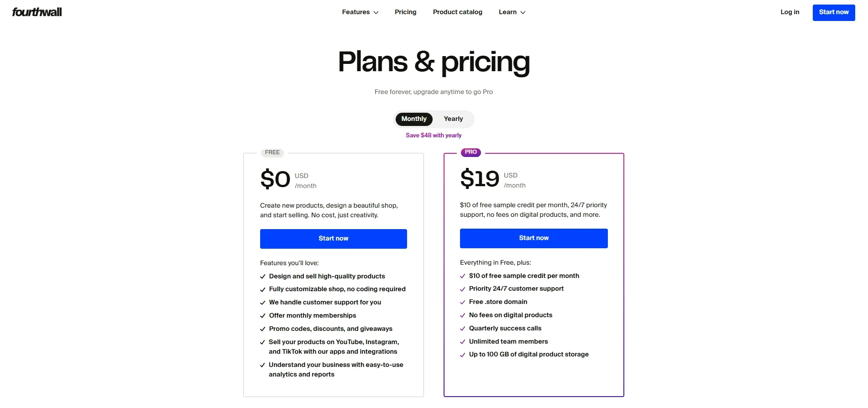The width and height of the screenshot is (868, 408).
Task: Click the Features chevron arrow
Action: [x=376, y=12]
